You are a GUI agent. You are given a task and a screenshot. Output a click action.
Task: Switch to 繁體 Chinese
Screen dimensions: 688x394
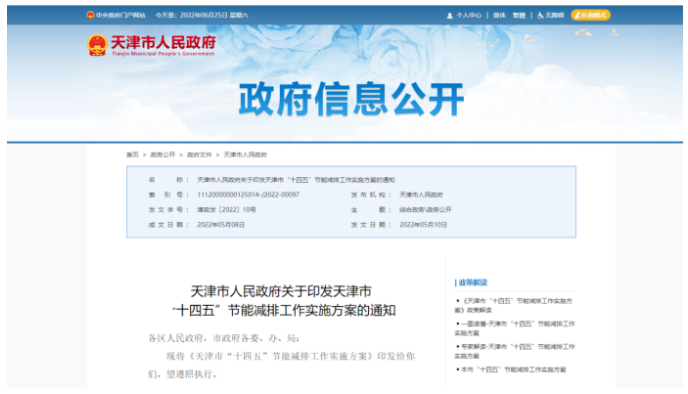(519, 15)
